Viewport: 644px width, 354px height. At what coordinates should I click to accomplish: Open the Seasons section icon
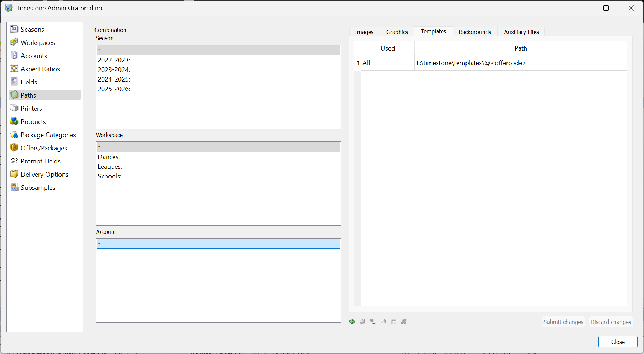(14, 29)
